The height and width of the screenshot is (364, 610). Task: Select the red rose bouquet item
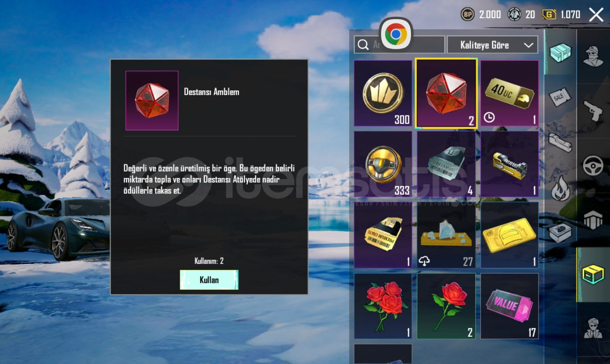[x=383, y=306]
